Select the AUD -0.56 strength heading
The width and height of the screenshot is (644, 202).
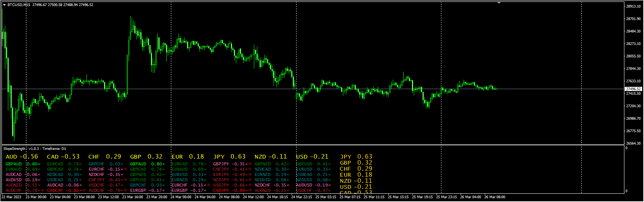22,157
